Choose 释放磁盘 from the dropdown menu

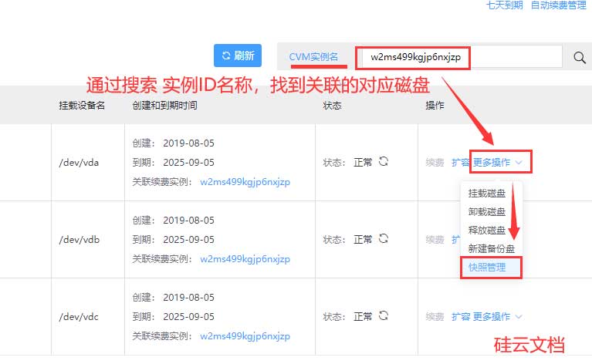coord(487,230)
